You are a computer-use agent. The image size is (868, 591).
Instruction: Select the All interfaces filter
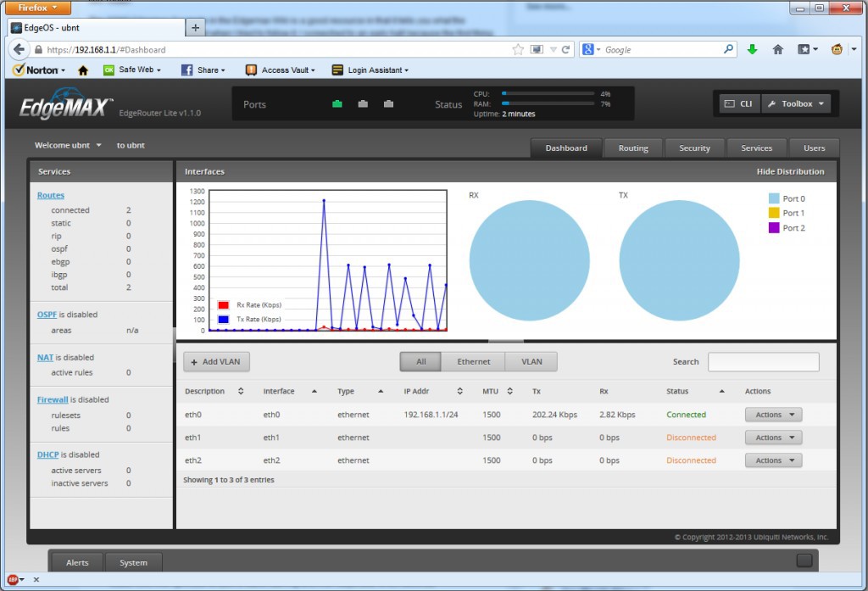420,362
